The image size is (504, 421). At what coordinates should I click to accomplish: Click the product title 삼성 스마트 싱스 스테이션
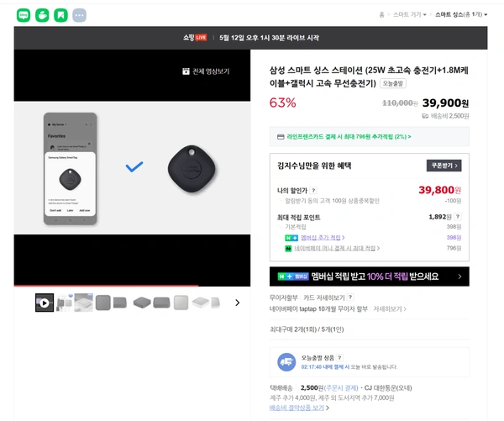point(369,76)
